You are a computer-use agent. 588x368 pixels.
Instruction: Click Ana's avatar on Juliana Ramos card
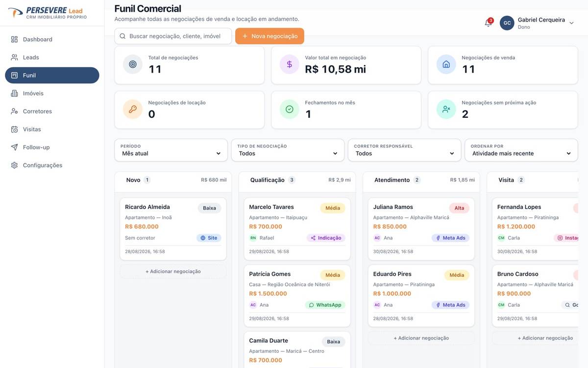377,238
